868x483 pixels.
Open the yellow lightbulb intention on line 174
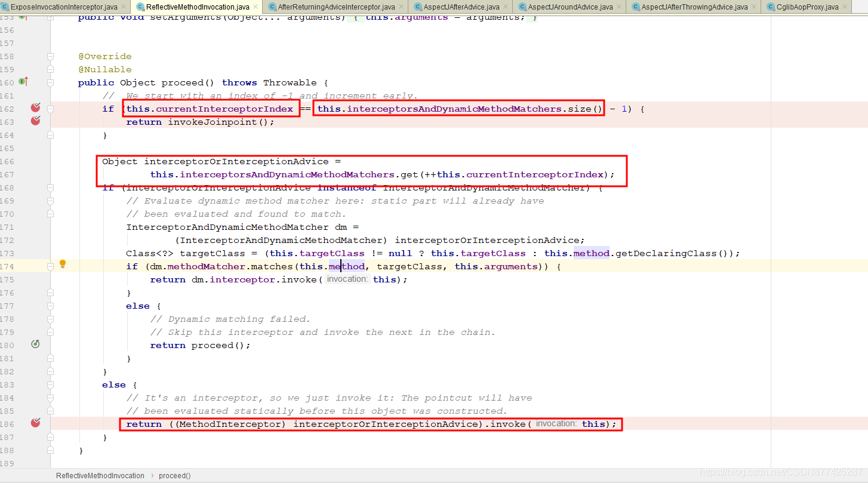click(x=62, y=264)
